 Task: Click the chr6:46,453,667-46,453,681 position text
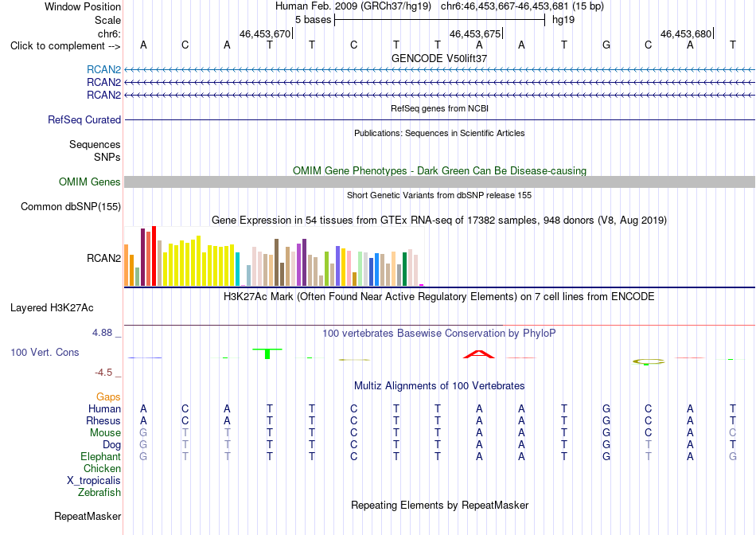tap(522, 6)
